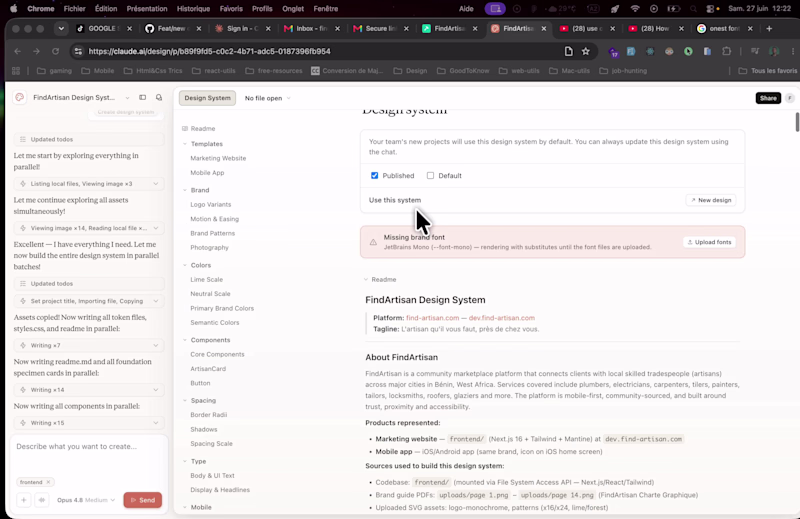Click the warning icon in Missing brand font banner
800x519 pixels.
pyautogui.click(x=373, y=242)
